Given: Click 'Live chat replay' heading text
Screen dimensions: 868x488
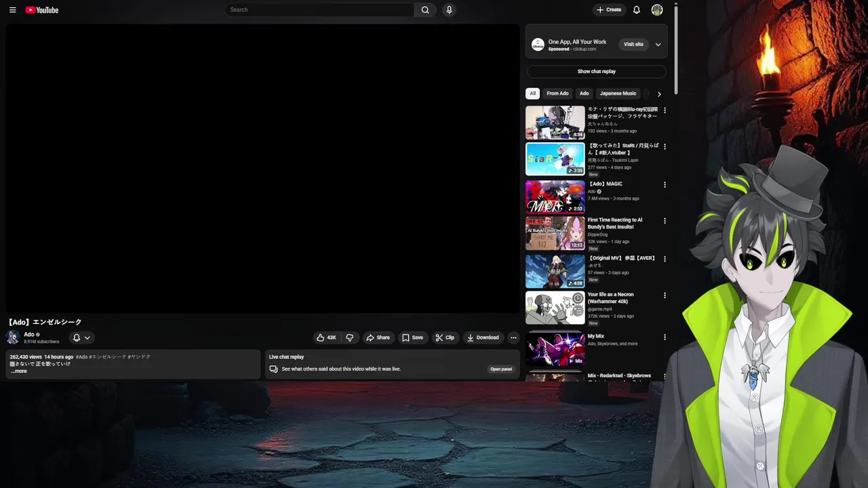Looking at the screenshot, I should coord(286,357).
